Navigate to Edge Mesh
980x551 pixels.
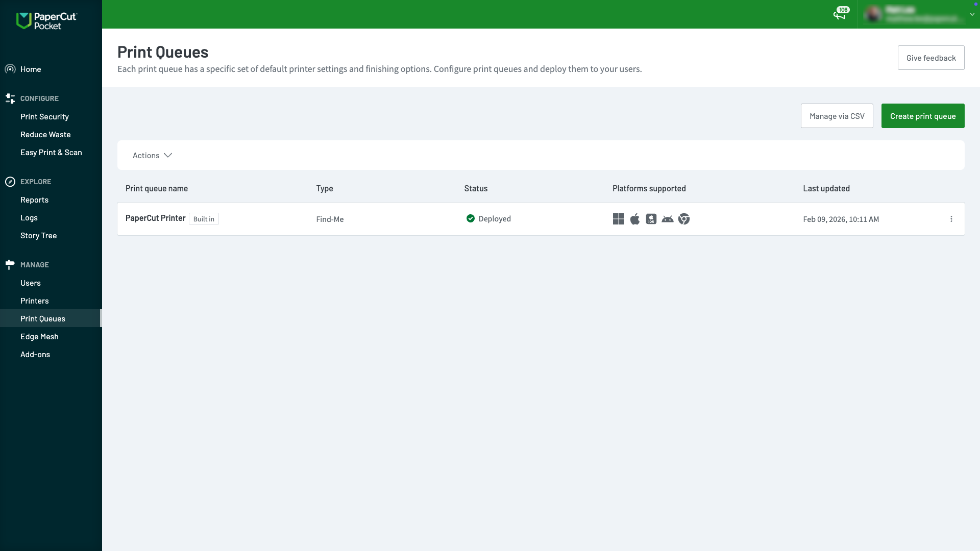pyautogui.click(x=39, y=336)
